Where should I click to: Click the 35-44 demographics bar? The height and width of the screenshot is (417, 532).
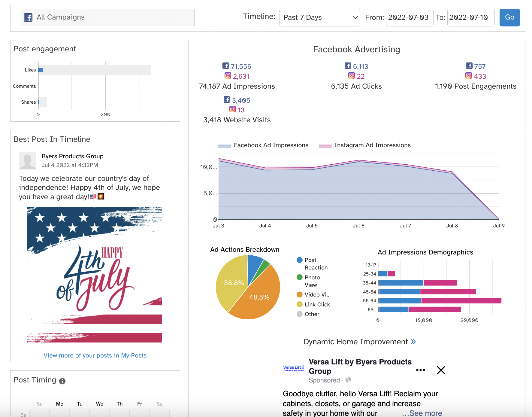tap(418, 283)
